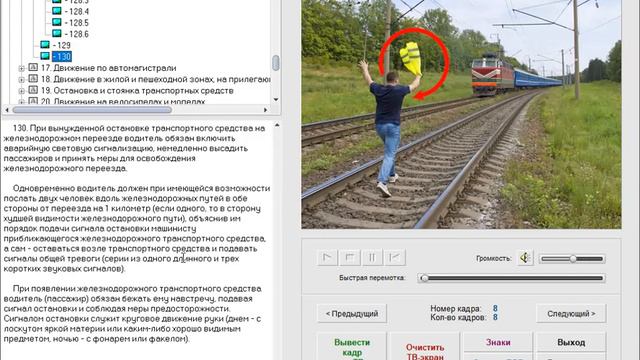This screenshot has width=640, height=360.
Task: Click chapter icon for section 18
Action: click(x=33, y=79)
